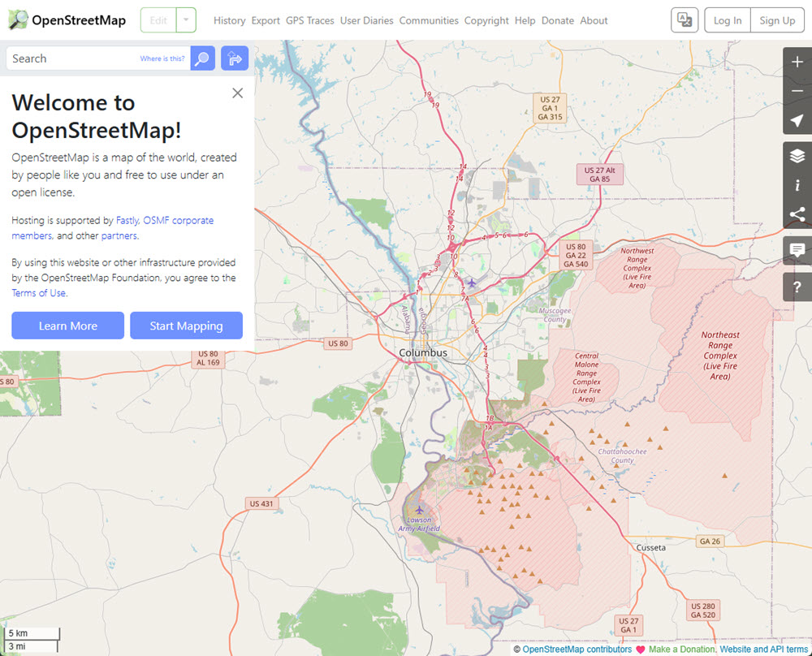Click the US 80 AL 169 shield
This screenshot has width=812, height=656.
(x=208, y=358)
